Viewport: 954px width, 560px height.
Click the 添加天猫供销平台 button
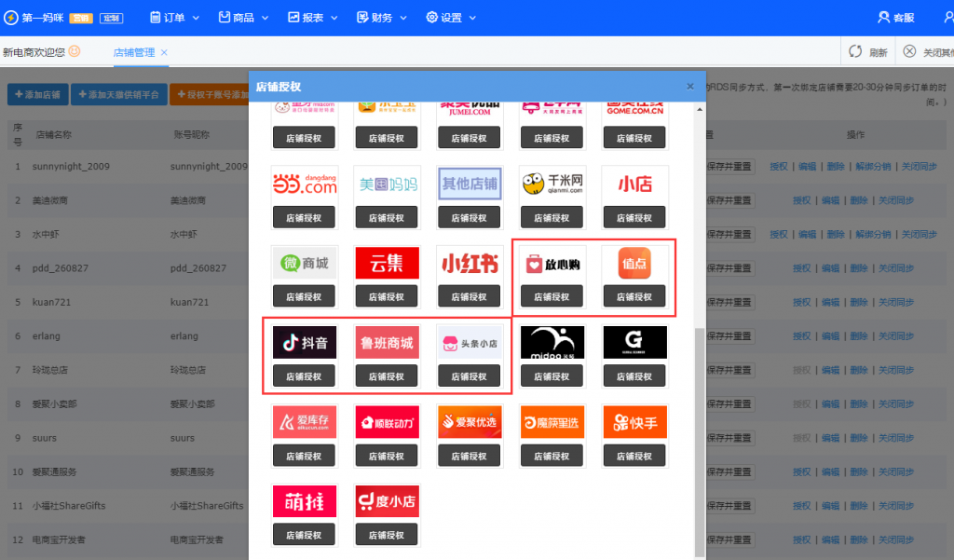(x=118, y=94)
